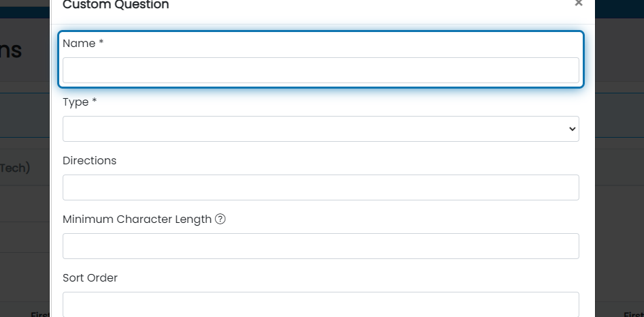This screenshot has height=317, width=644.
Task: Click the required asterisk beside Name
Action: pos(101,42)
